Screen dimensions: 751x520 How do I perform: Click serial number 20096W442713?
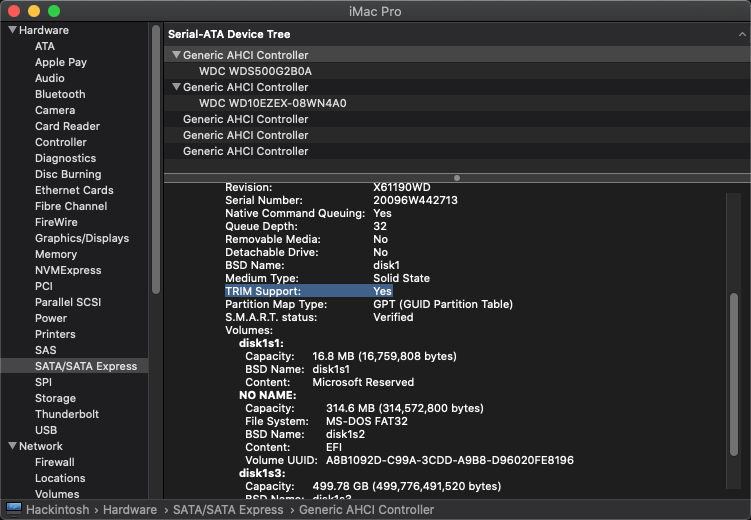click(x=415, y=200)
